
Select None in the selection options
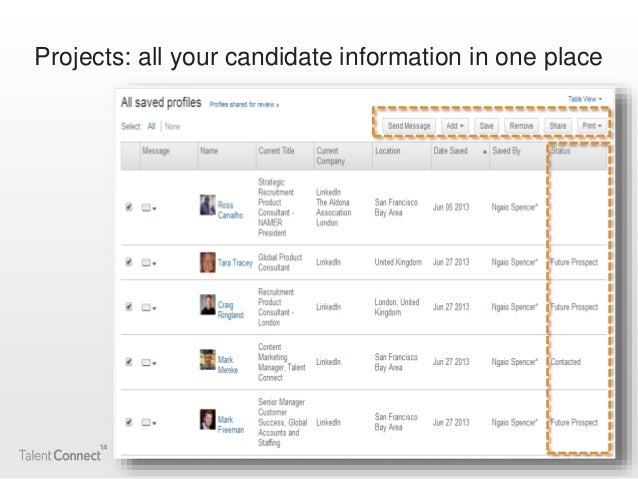pyautogui.click(x=173, y=126)
